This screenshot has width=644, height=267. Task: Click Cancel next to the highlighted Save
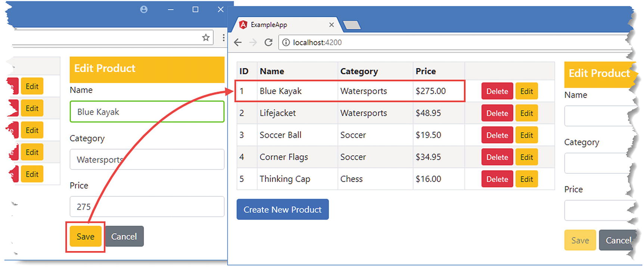[124, 236]
